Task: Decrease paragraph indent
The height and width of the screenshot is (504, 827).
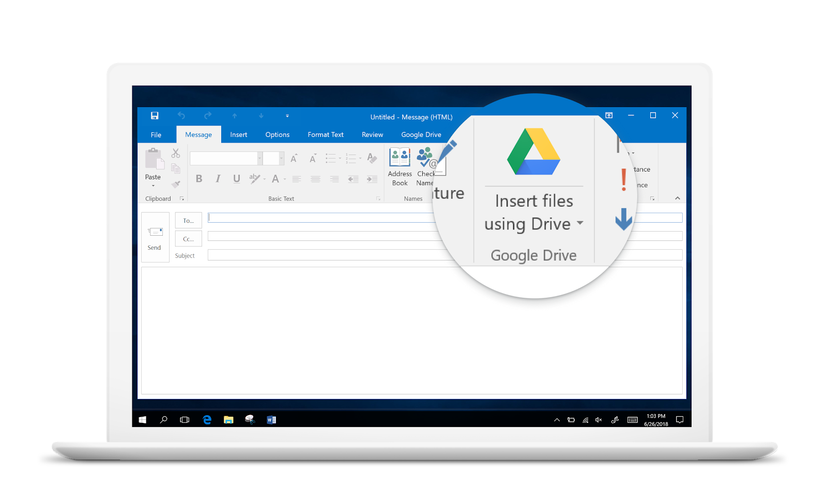Action: click(353, 179)
